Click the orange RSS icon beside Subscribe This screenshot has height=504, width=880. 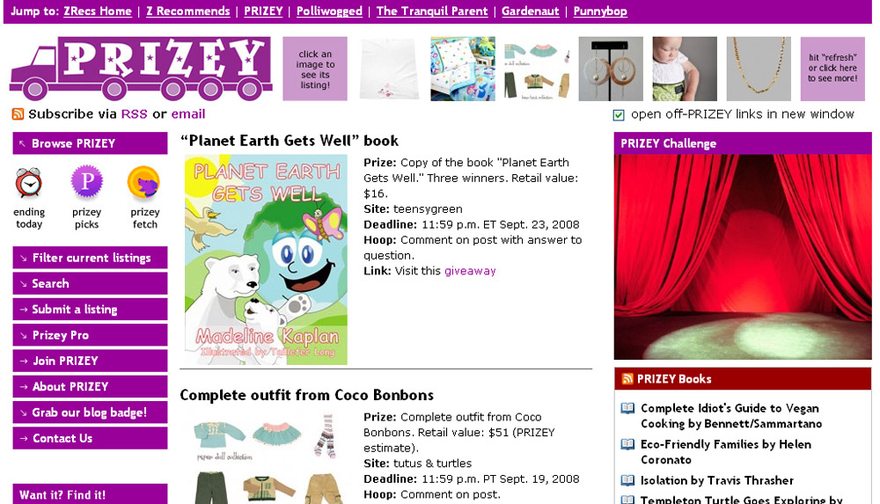[18, 114]
